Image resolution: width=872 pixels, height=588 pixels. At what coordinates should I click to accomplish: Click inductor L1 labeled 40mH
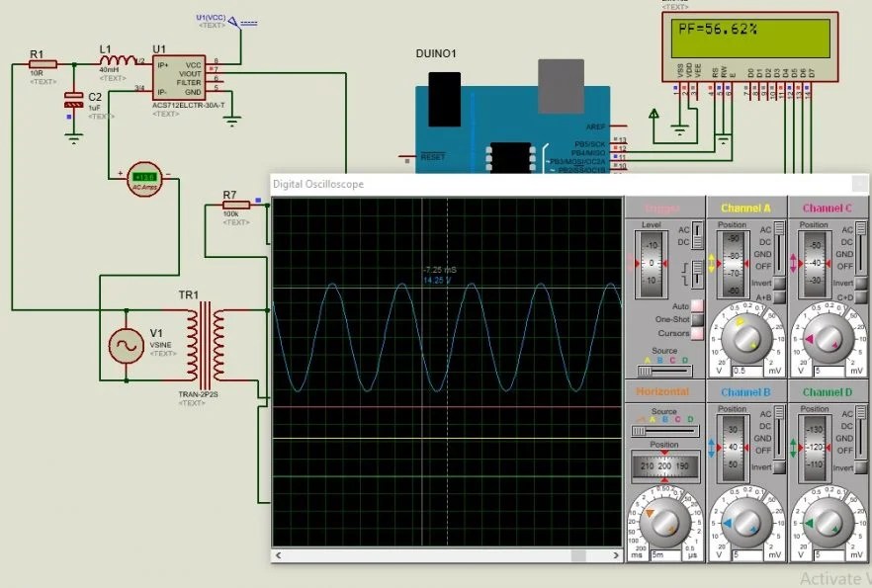coord(119,59)
